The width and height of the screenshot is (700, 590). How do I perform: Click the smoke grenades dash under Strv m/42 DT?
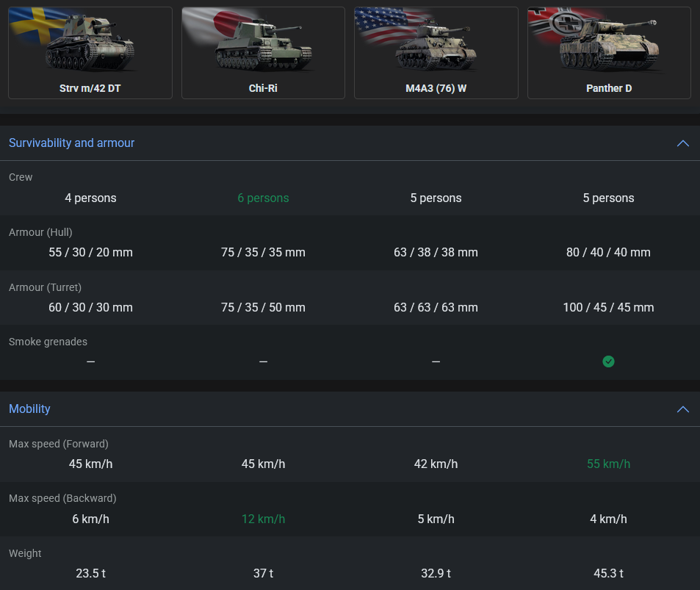pyautogui.click(x=90, y=361)
